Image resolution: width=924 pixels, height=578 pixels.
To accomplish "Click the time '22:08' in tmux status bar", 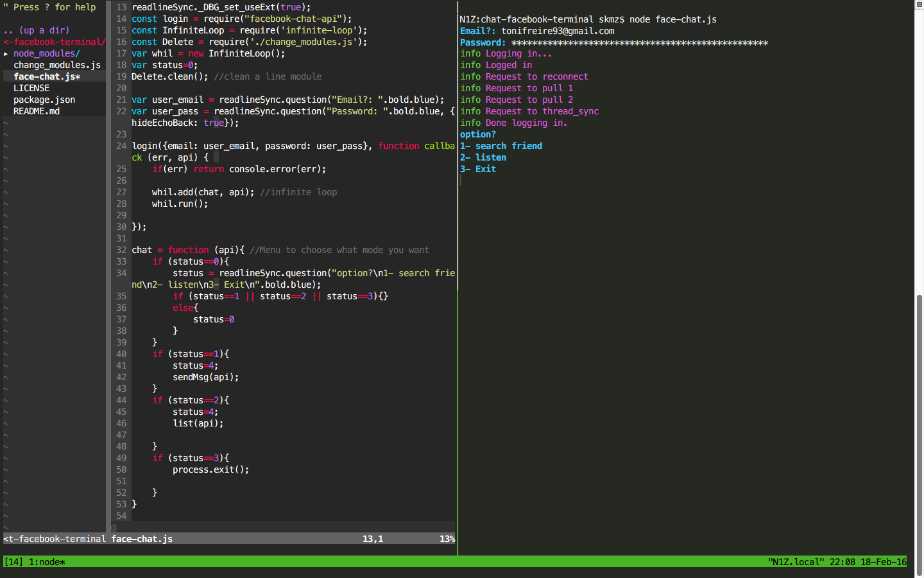I will pos(842,562).
